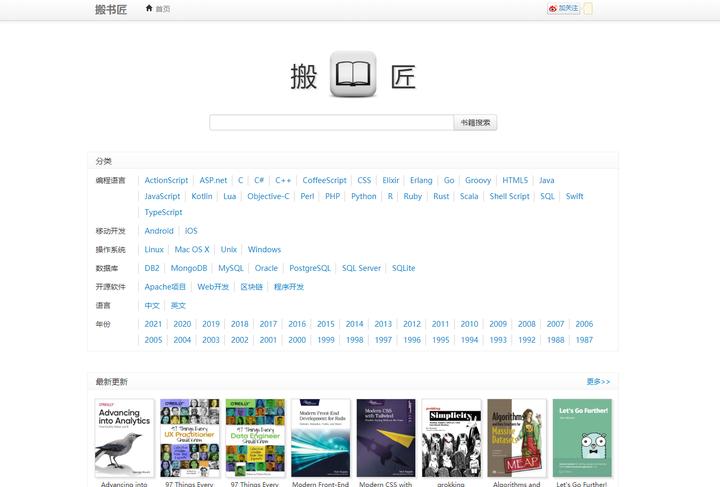Viewport: 720px width, 487px height.
Task: Filter books by year 1987
Action: [x=584, y=340]
